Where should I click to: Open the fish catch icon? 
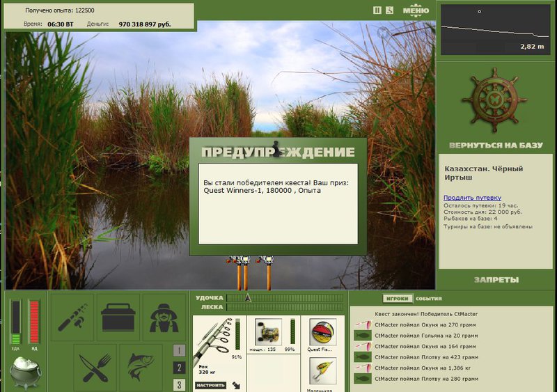141,368
